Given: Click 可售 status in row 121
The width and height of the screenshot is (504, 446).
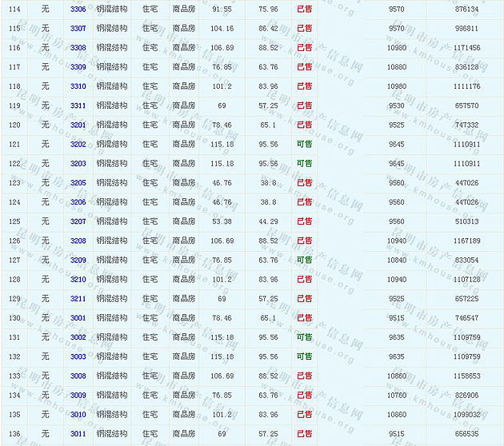Looking at the screenshot, I should pyautogui.click(x=304, y=145).
